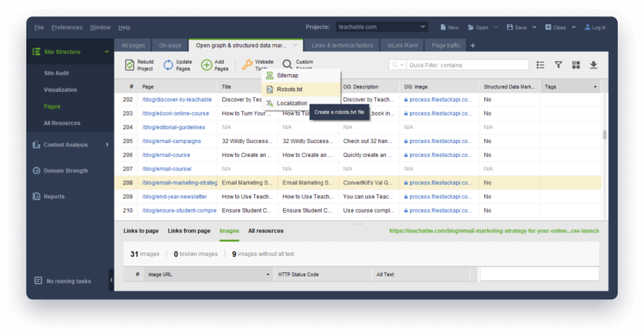Expand the Open button dropdown arrow
644x336 pixels.
click(x=495, y=27)
